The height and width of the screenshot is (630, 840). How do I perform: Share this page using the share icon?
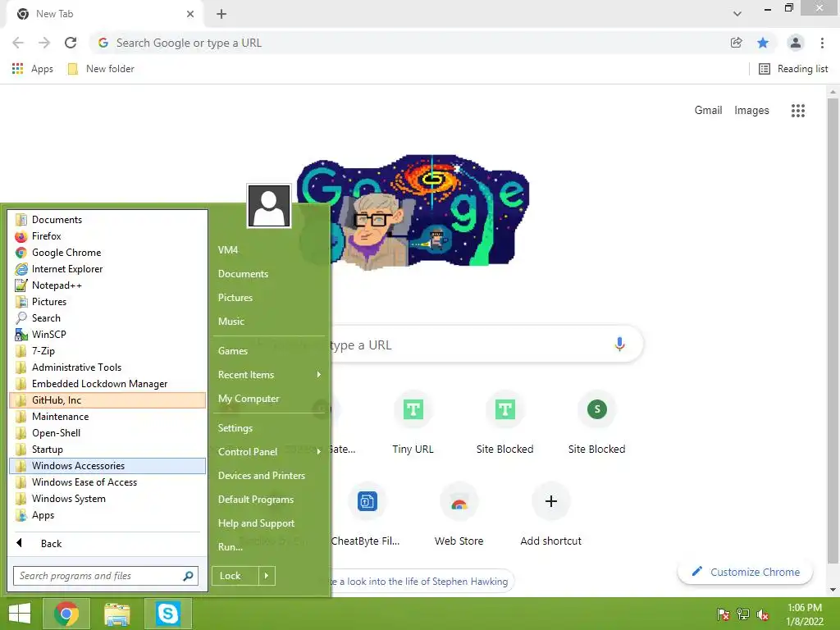click(x=736, y=43)
